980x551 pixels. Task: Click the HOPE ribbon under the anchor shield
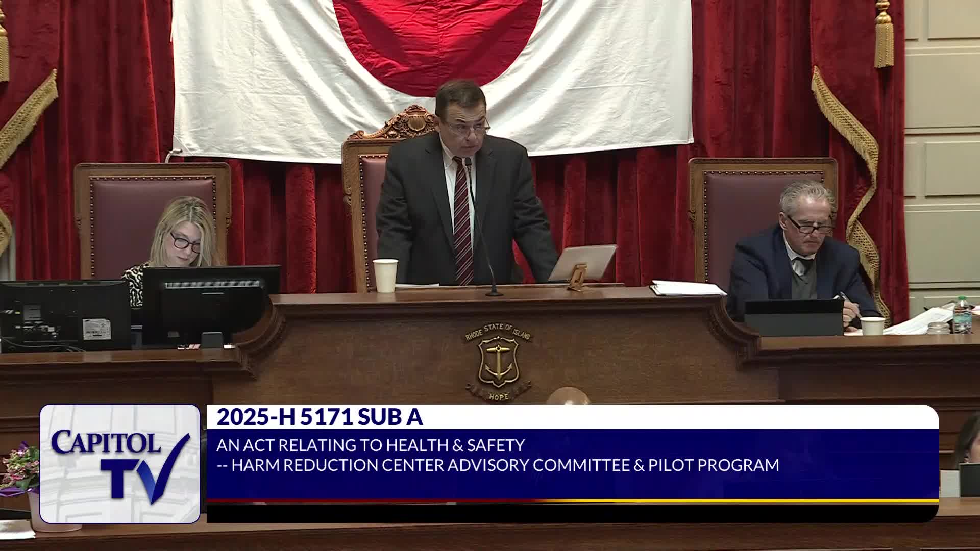pyautogui.click(x=498, y=396)
